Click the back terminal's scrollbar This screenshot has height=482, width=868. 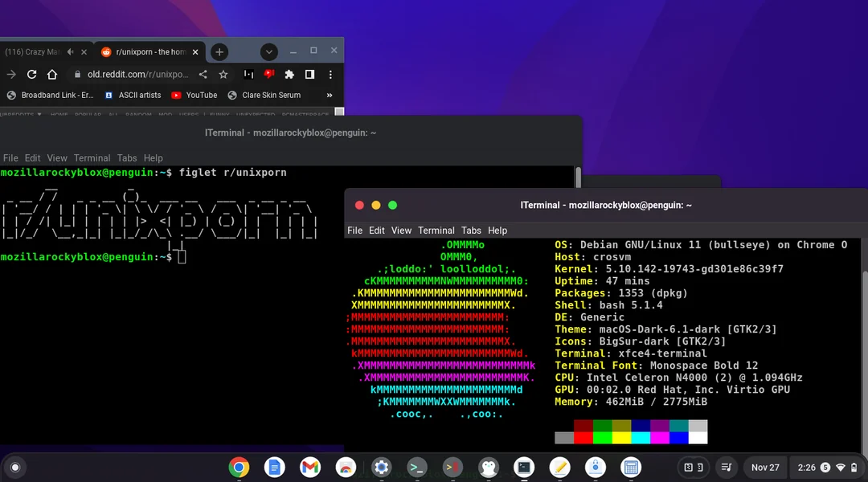pos(578,178)
